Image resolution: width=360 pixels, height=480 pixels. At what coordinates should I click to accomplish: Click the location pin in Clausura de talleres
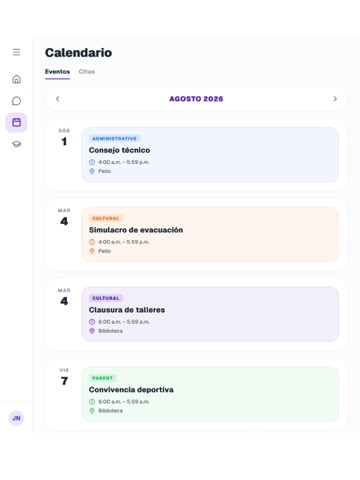point(92,331)
